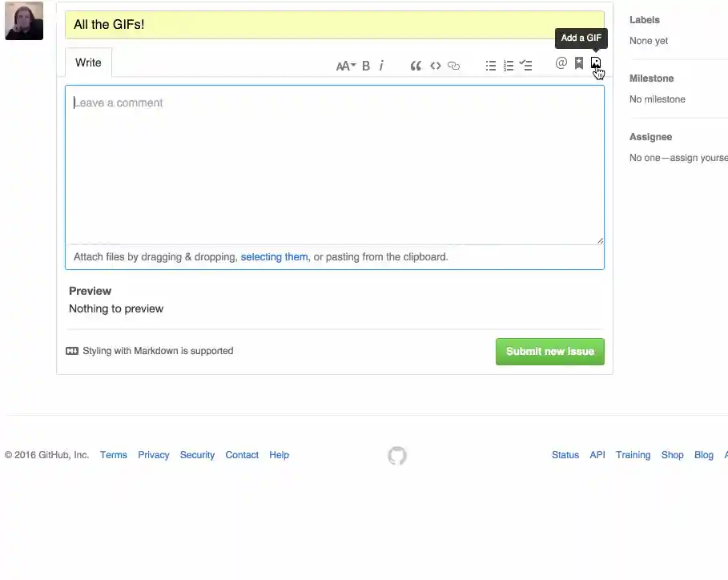Open the text size AA dropdown
The height and width of the screenshot is (580, 728).
pyautogui.click(x=344, y=66)
